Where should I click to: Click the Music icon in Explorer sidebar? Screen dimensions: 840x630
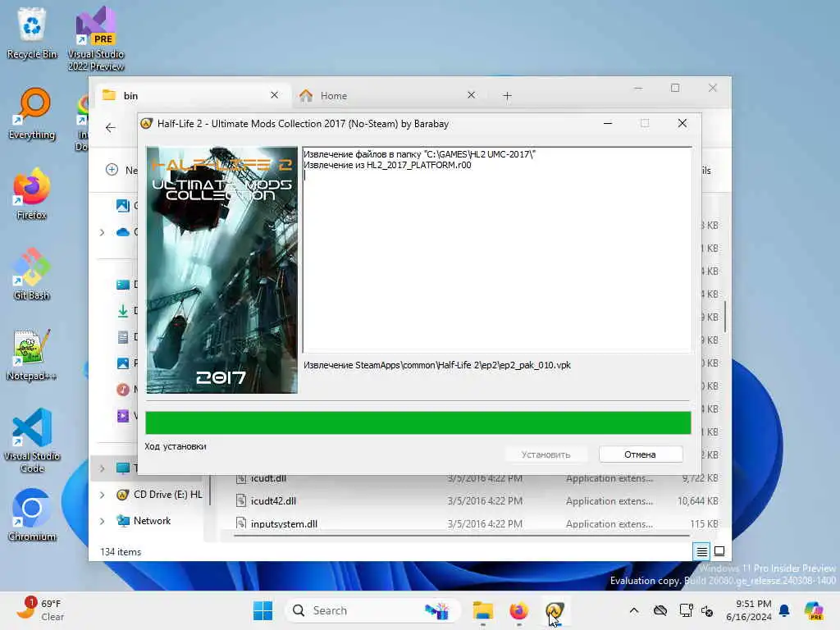point(123,389)
